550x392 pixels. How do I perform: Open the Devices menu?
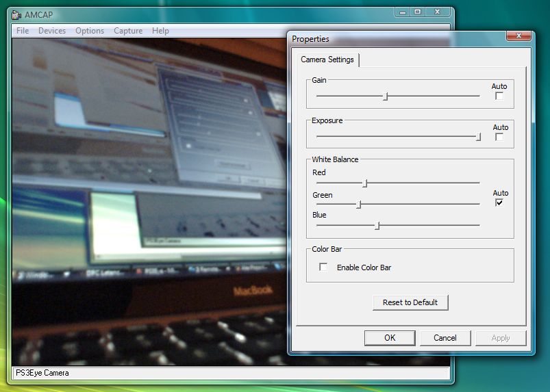52,31
